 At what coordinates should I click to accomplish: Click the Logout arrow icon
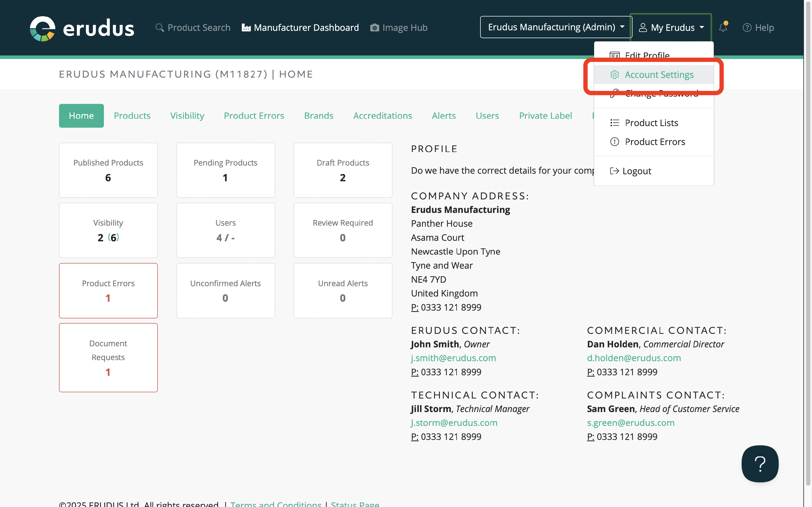(614, 171)
